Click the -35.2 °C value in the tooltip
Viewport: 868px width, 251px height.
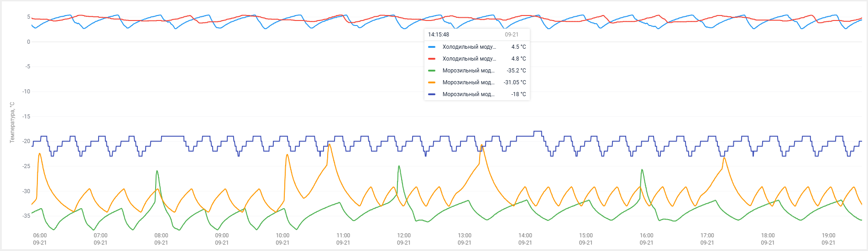coord(516,71)
